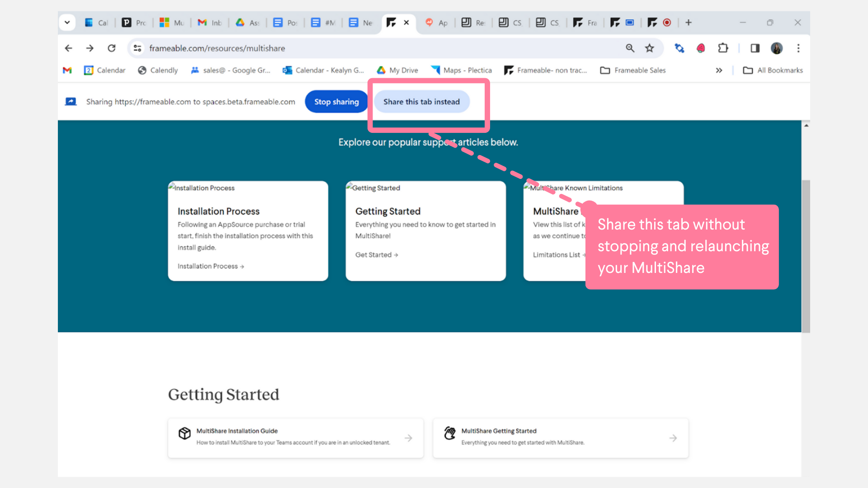Click the screen sharing indicator icon
This screenshot has height=488, width=868.
point(71,102)
